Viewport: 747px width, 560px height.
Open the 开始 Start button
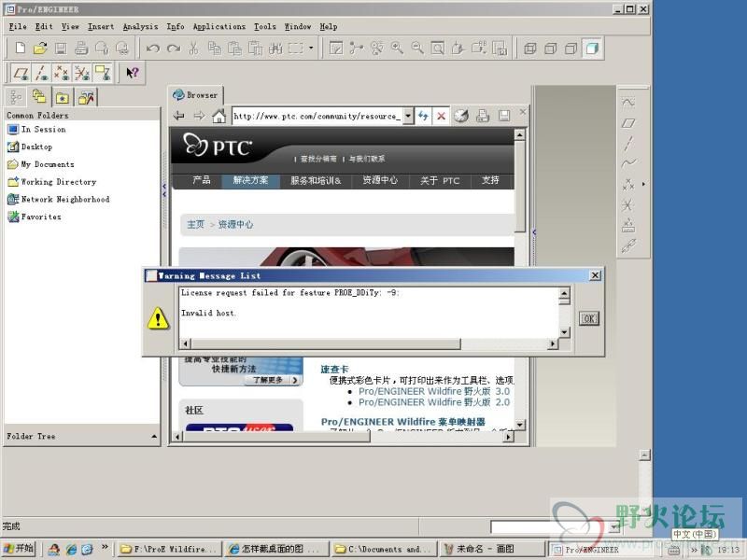(x=19, y=549)
